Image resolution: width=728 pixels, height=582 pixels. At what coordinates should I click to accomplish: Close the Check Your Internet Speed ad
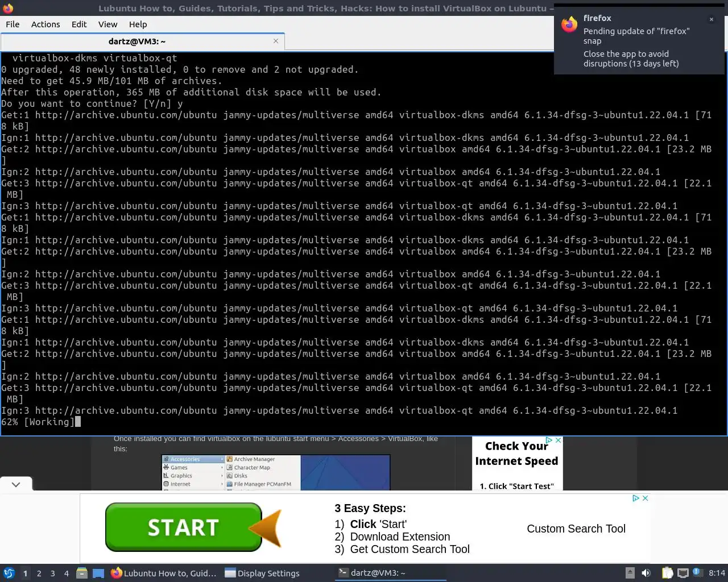pyautogui.click(x=559, y=440)
